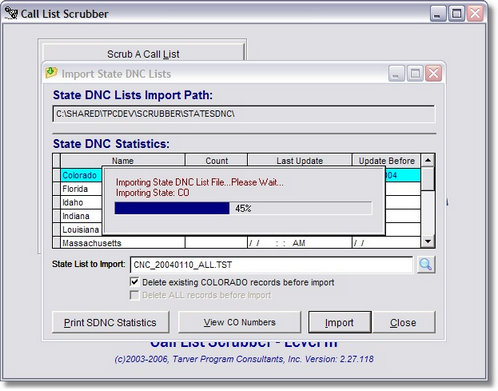498x391 pixels.
Task: Click the statistics table scrollbar thumb
Action: click(x=428, y=179)
